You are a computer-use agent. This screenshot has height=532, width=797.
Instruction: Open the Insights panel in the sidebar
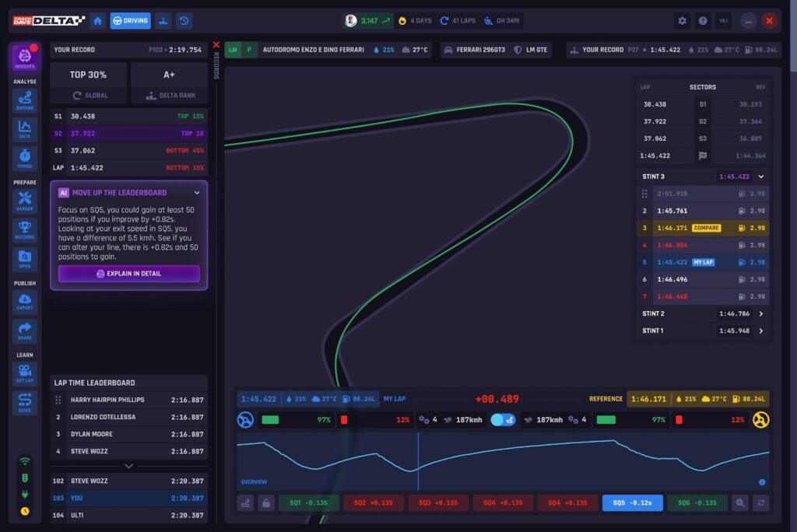click(x=25, y=58)
